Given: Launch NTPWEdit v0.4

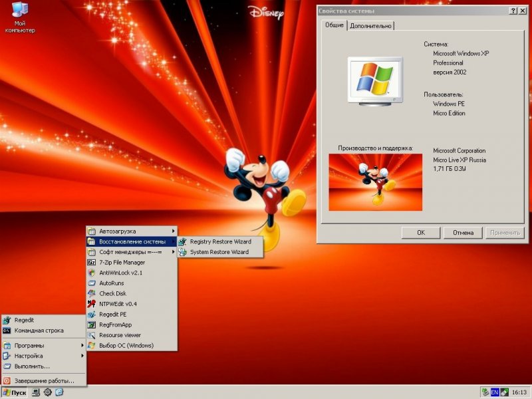Looking at the screenshot, I should (132, 304).
